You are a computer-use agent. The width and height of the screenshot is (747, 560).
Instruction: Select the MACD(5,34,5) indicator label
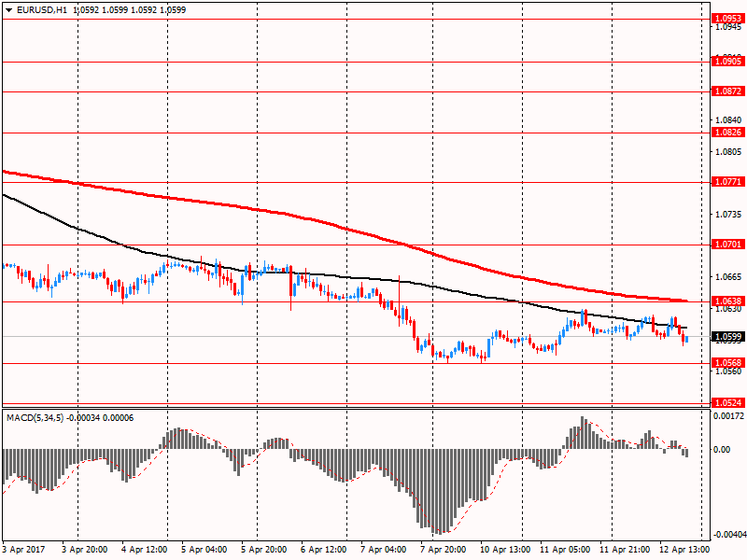[x=35, y=418]
